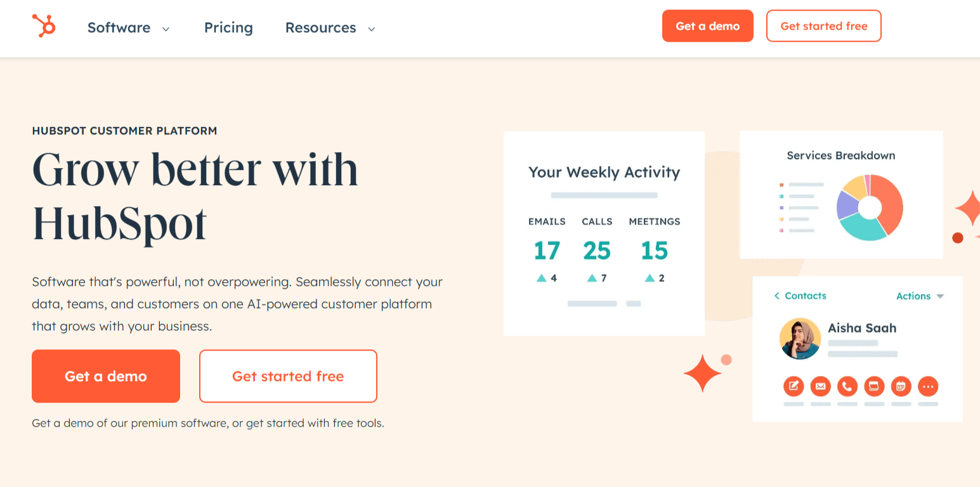The height and width of the screenshot is (487, 980).
Task: Click Get started free in the hero section
Action: point(288,376)
